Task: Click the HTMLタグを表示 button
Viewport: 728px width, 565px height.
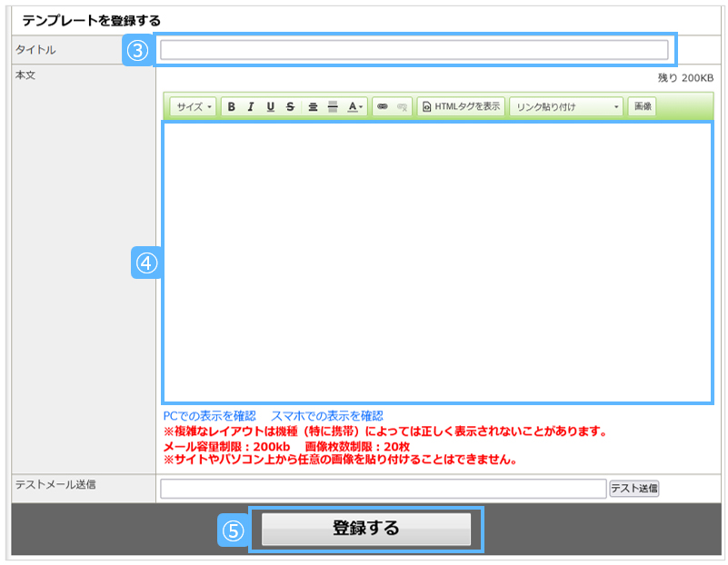Action: (x=461, y=107)
